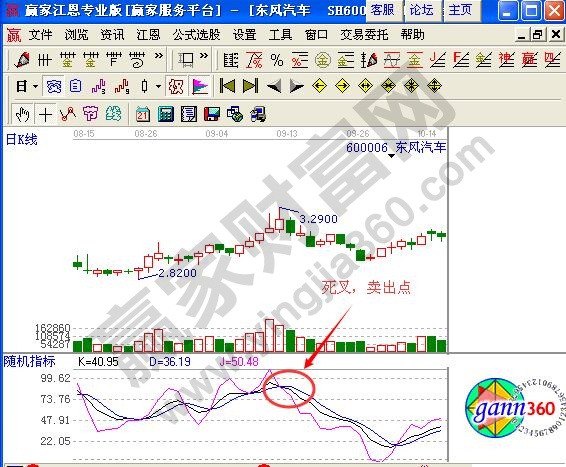The height and width of the screenshot is (467, 566).
Task: Click the 日K线 chart label
Action: pyautogui.click(x=22, y=139)
